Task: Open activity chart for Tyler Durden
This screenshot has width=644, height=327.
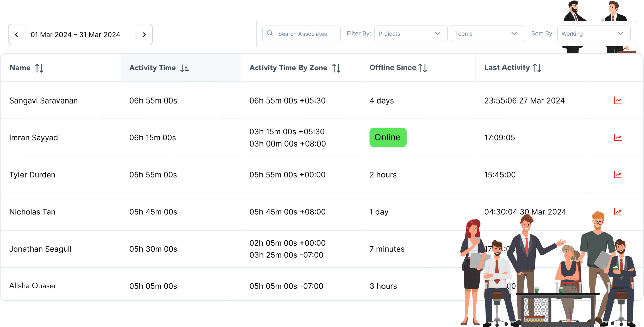Action: (x=618, y=175)
